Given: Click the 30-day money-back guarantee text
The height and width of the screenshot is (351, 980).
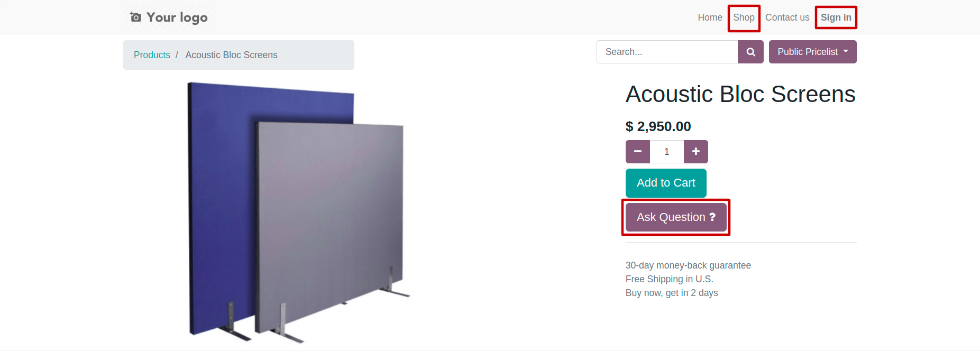Looking at the screenshot, I should point(688,265).
